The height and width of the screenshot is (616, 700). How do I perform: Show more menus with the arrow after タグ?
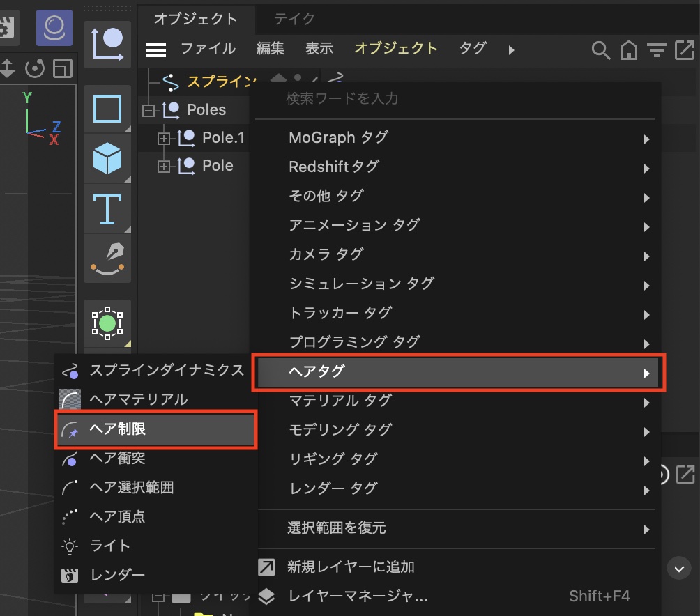coord(511,49)
